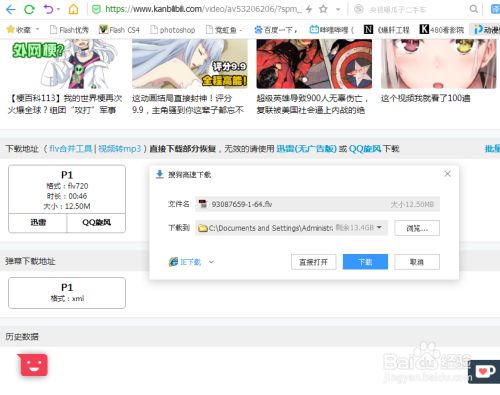Viewport: 500px width, 395px height.
Task: Open the 评分9.9 anime video thumbnail
Action: tap(190, 64)
